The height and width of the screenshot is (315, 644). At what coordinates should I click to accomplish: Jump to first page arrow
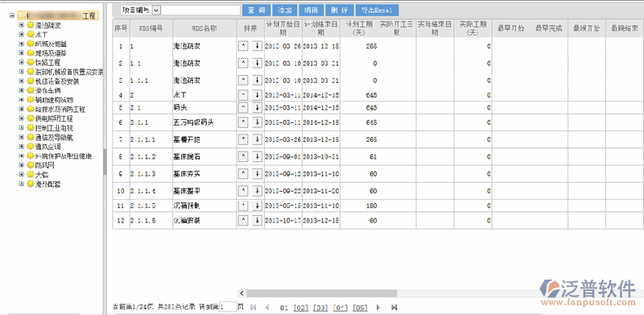(253, 307)
